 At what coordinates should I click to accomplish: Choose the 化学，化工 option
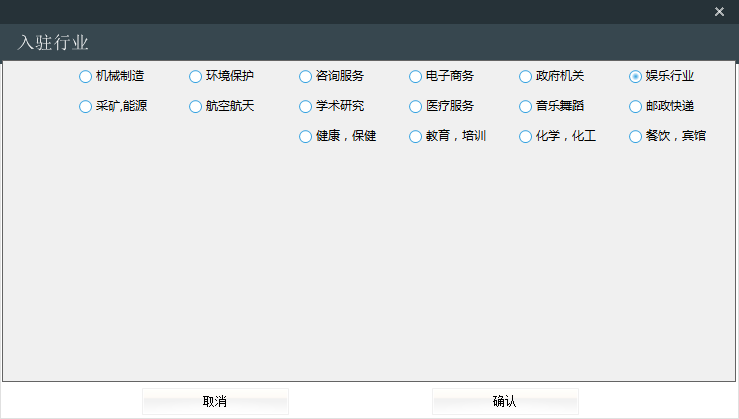pyautogui.click(x=526, y=136)
